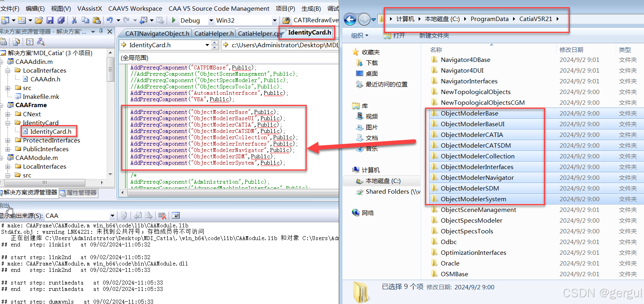This screenshot has height=304, width=644.
Task: Select CAAAdn.h file in tree
Action: 45,79
